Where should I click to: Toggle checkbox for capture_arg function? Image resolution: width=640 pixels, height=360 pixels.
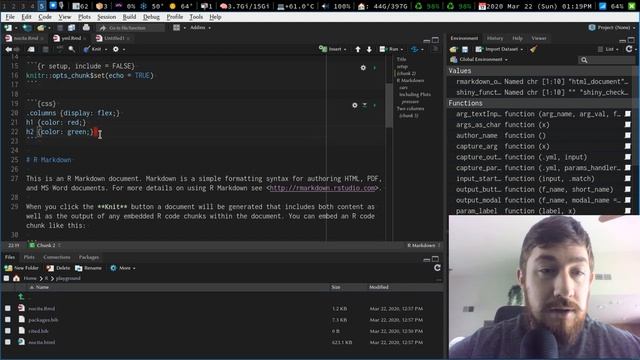627,146
